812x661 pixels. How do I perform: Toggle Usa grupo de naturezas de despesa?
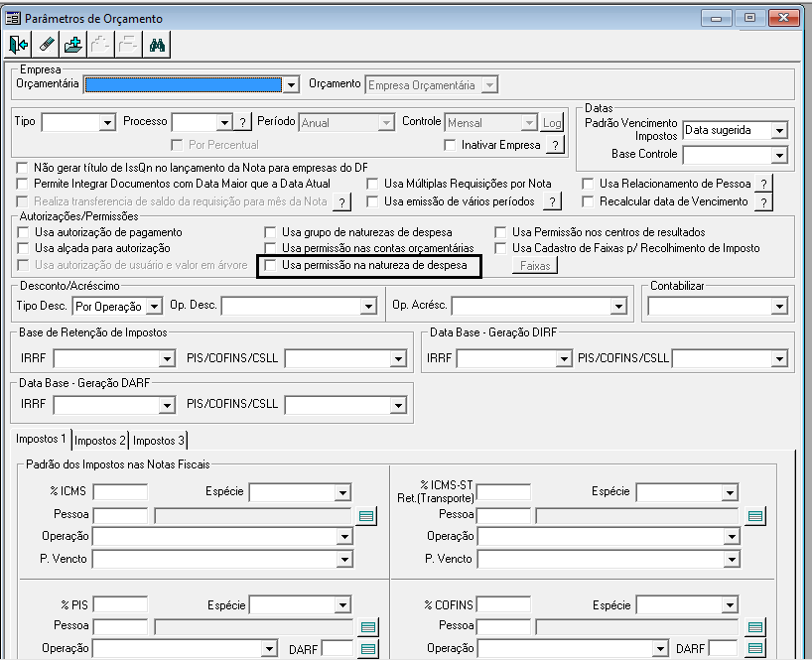click(270, 232)
